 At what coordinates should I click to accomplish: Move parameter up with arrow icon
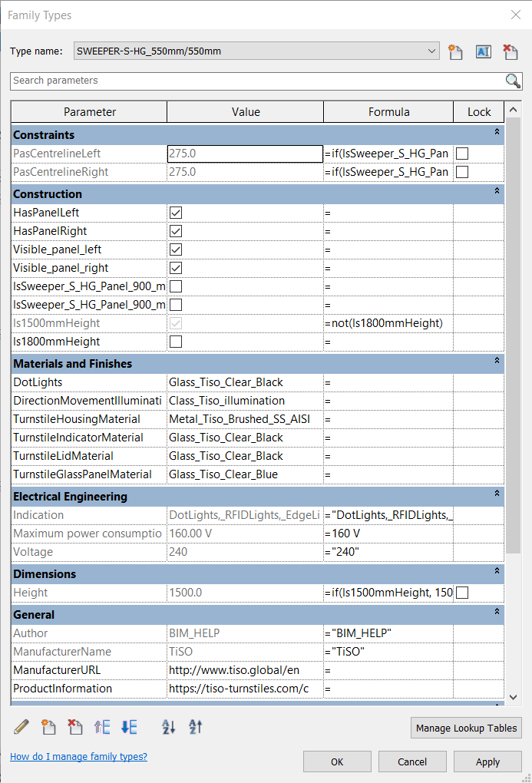tap(102, 726)
